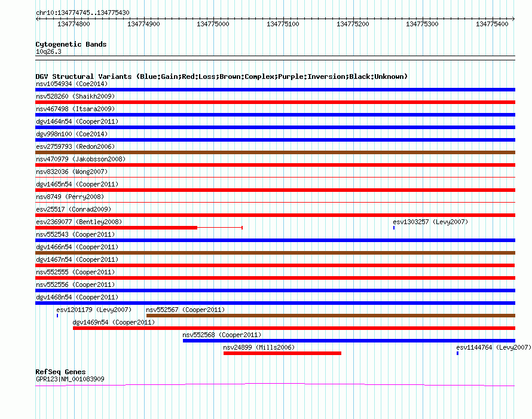Click the 10q26.3 cytogenetic band label
The height and width of the screenshot is (419, 532).
pos(48,51)
